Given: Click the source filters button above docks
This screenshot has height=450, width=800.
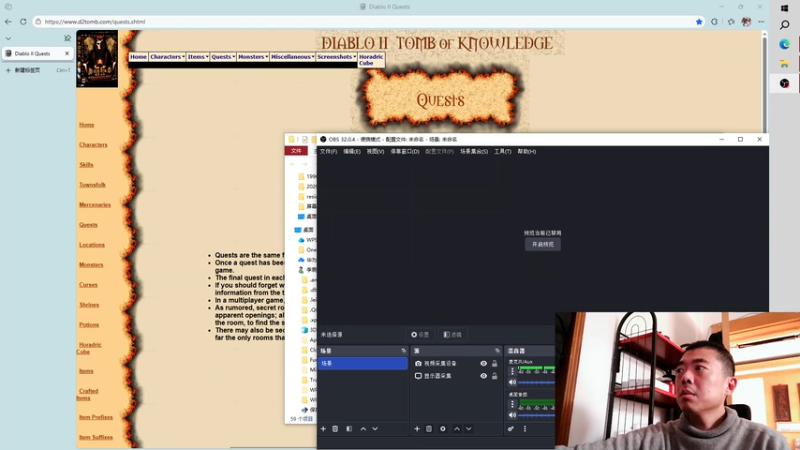Looking at the screenshot, I should point(453,335).
